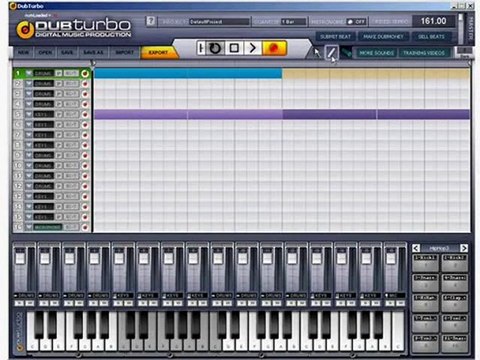Go to previous drum kit with left arrow

[416, 248]
